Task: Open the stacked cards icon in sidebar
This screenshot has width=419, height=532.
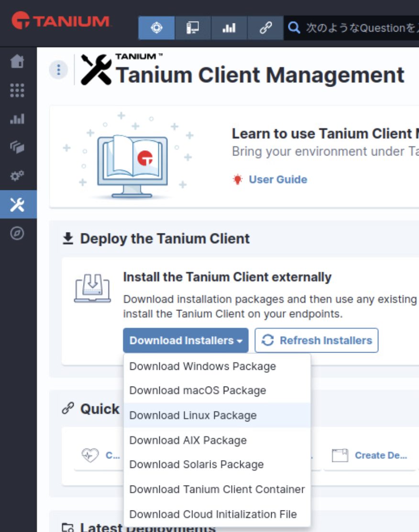Action: tap(17, 147)
